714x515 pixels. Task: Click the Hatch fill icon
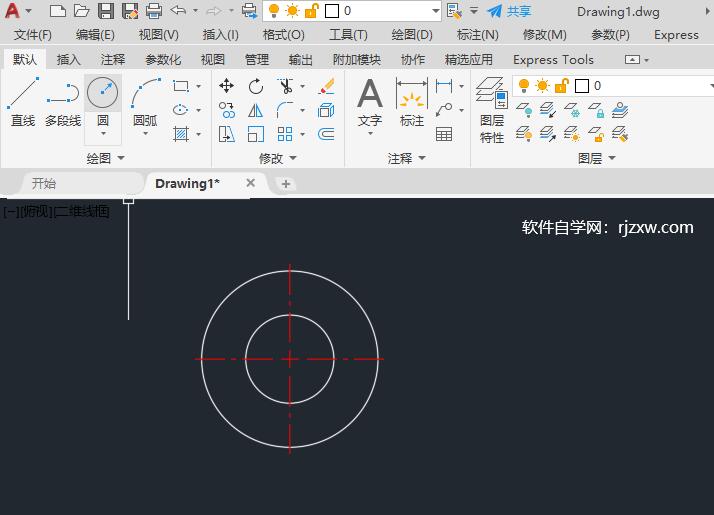[x=181, y=134]
